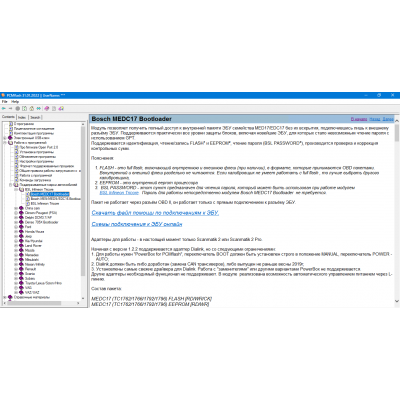Click page icon beside Установка программы
Viewport: 400px width, 400px height.
point(16,152)
